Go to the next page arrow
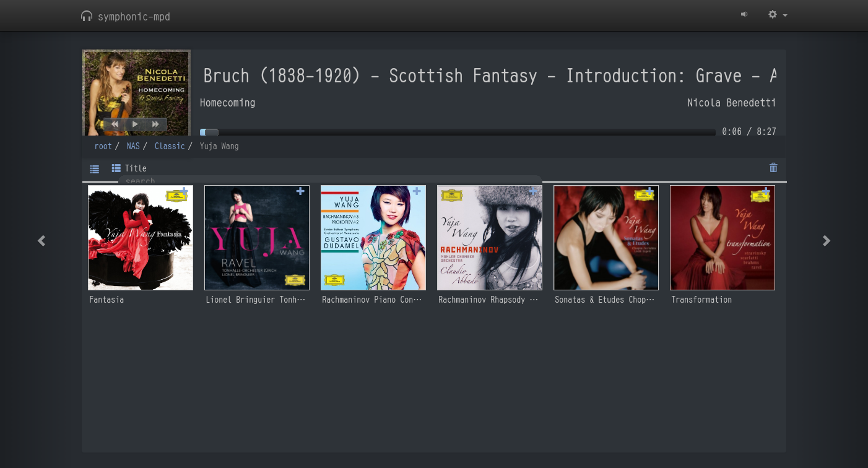The width and height of the screenshot is (868, 468). point(827,241)
